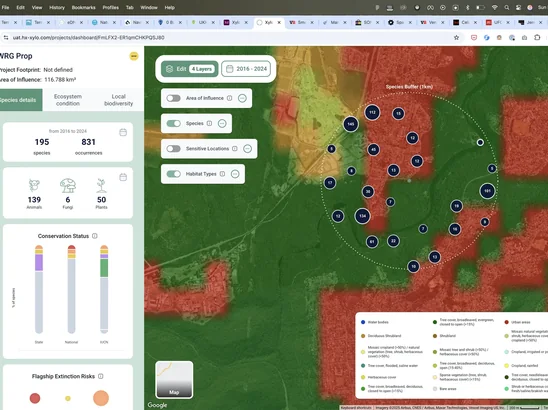Enable the Sensitive Locations layer
Screen dimensions: 548x410
click(173, 149)
